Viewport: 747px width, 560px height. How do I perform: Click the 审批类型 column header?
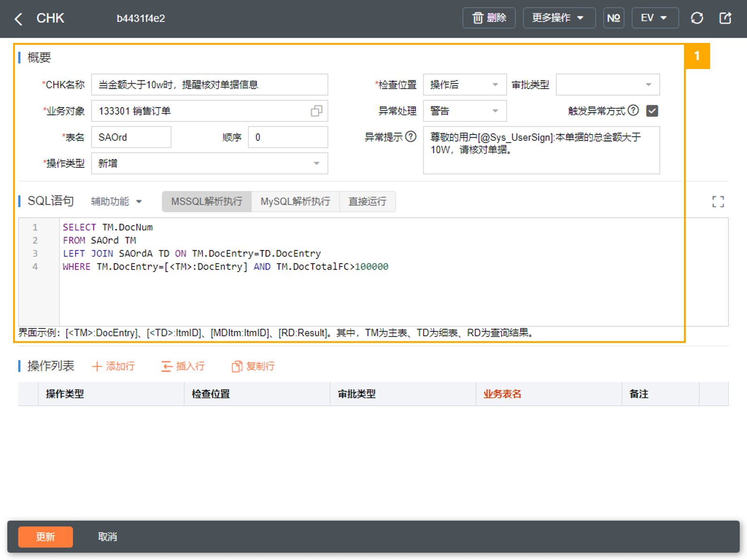[403, 394]
